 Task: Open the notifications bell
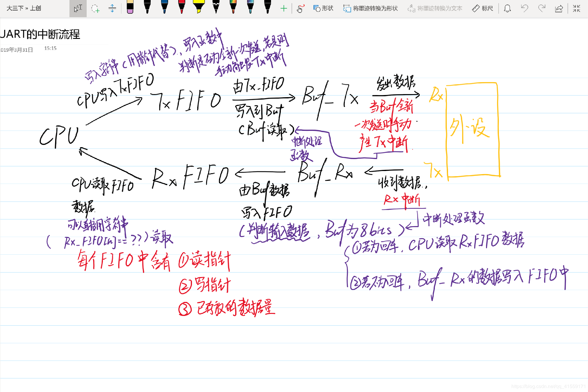pos(507,8)
